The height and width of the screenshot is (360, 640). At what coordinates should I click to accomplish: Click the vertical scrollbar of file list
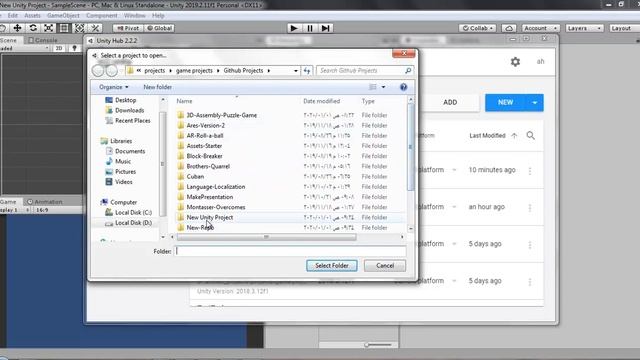tap(411, 147)
